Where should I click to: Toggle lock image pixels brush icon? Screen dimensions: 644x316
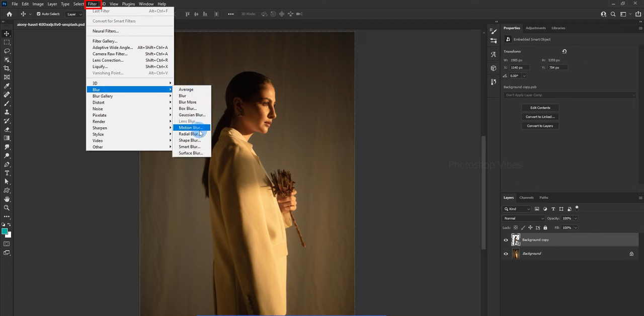coord(523,227)
